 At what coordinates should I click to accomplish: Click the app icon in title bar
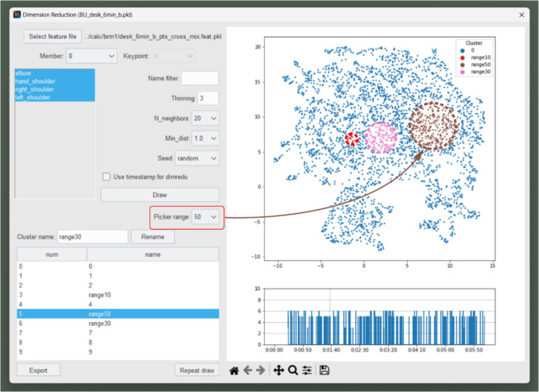pos(17,15)
